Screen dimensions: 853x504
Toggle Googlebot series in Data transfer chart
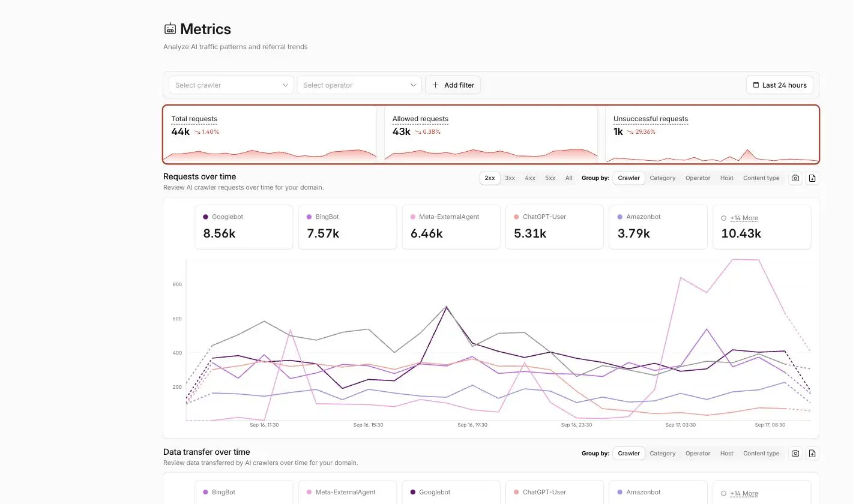pyautogui.click(x=451, y=493)
